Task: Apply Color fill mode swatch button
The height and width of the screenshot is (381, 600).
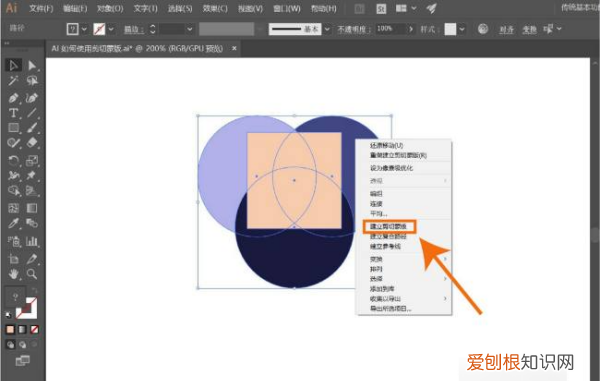Action: pos(10,329)
